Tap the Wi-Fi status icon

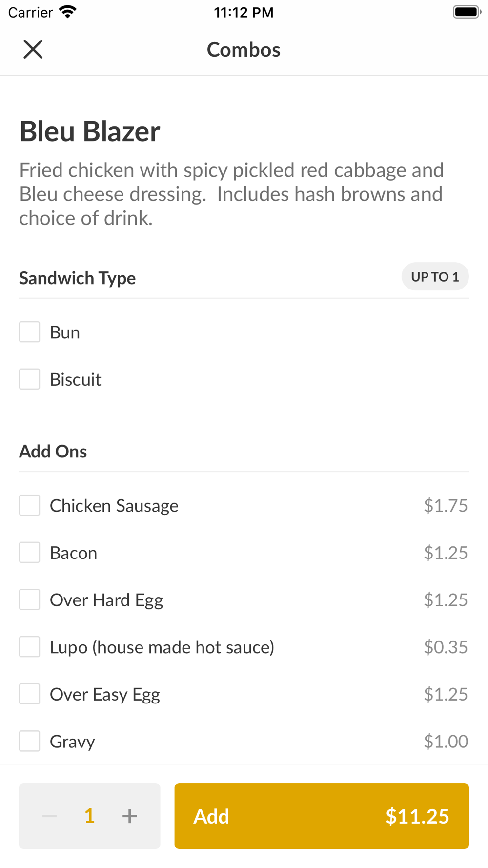click(x=68, y=12)
